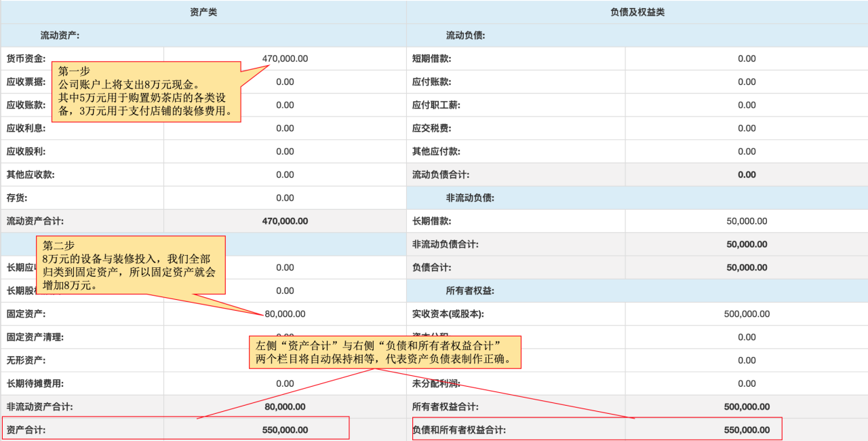Image resolution: width=868 pixels, height=441 pixels.
Task: Click the 资产合计 total 550,000.00
Action: coord(285,430)
